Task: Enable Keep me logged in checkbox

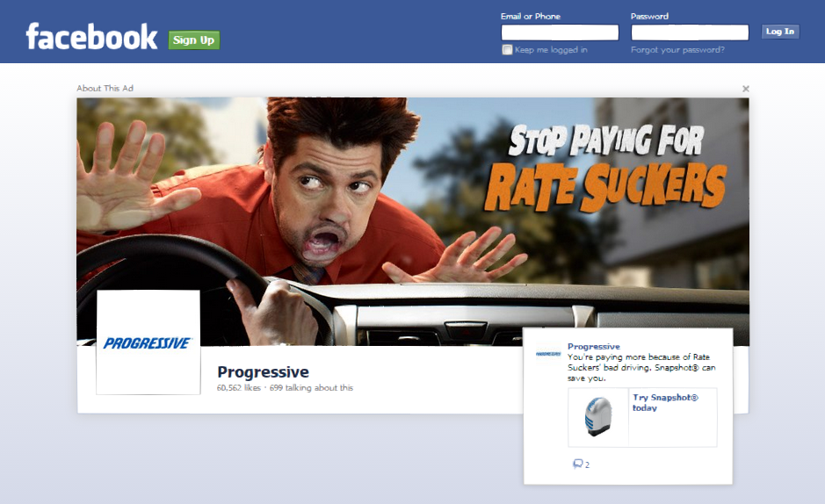Action: [507, 50]
